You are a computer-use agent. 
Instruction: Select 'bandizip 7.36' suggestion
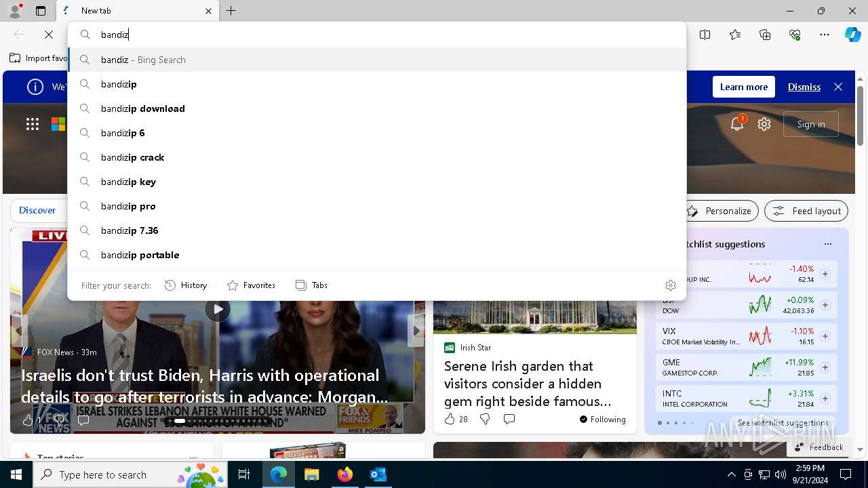(377, 230)
